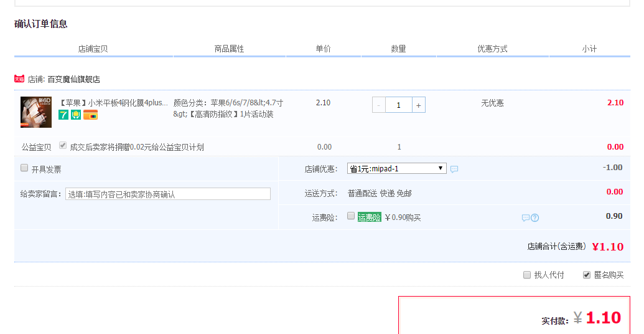The width and height of the screenshot is (644, 334).
Task: Click the speech bubble icon in 运费险 row
Action: pos(525,217)
